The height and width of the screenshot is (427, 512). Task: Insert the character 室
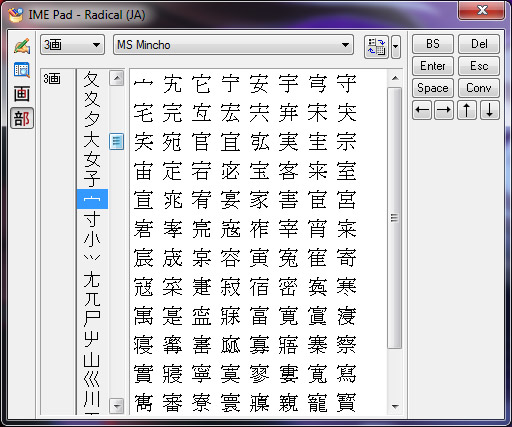(x=346, y=171)
